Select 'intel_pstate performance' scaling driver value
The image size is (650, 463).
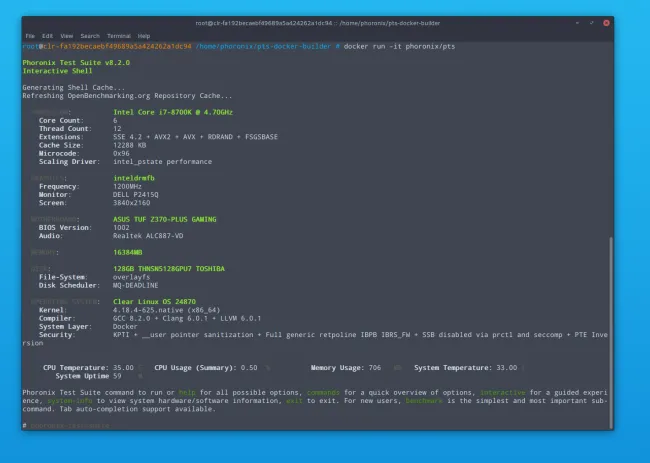coord(162,162)
